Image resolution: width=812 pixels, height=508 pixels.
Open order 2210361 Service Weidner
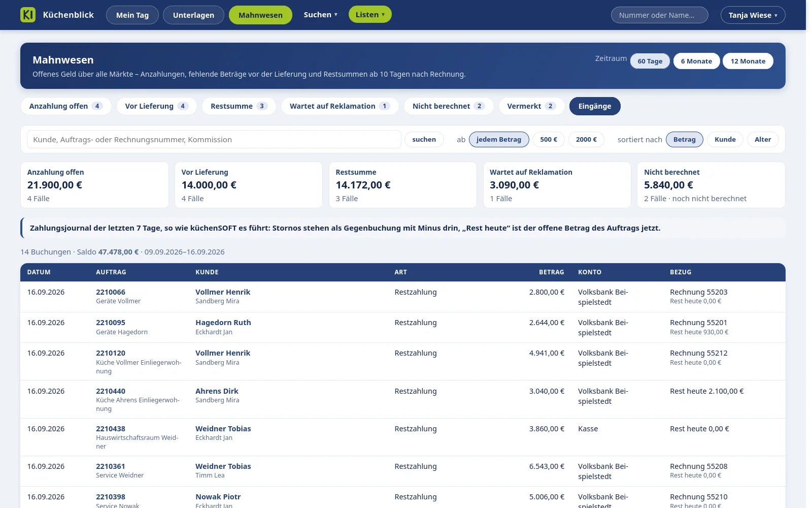coord(111,466)
